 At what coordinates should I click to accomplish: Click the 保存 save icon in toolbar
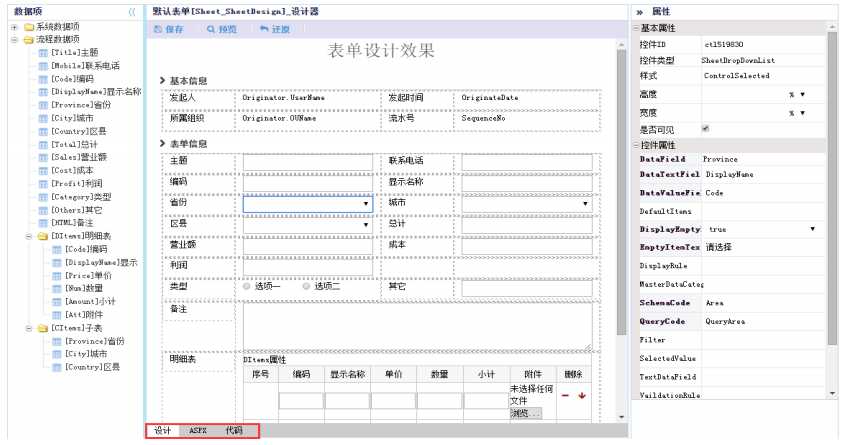click(x=158, y=29)
